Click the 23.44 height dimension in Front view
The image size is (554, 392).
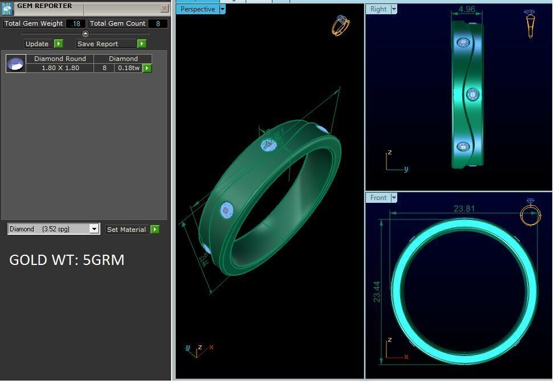pos(377,292)
